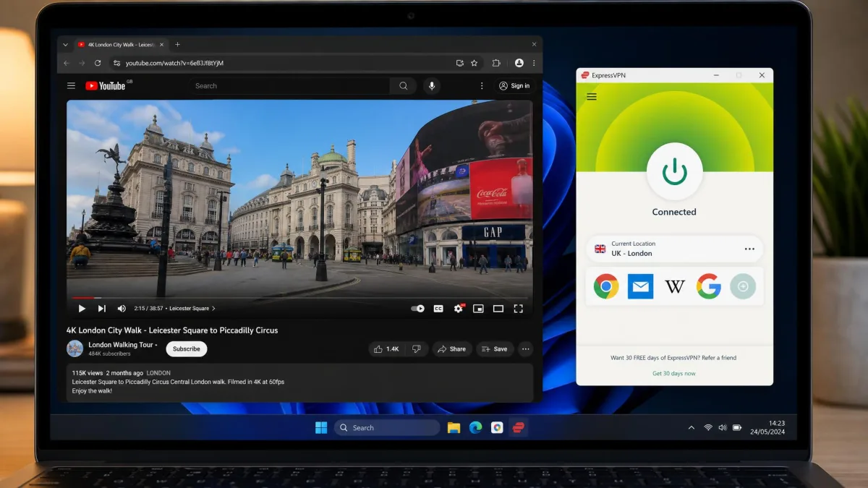The width and height of the screenshot is (868, 488).
Task: Turn on closed captions
Action: [438, 309]
